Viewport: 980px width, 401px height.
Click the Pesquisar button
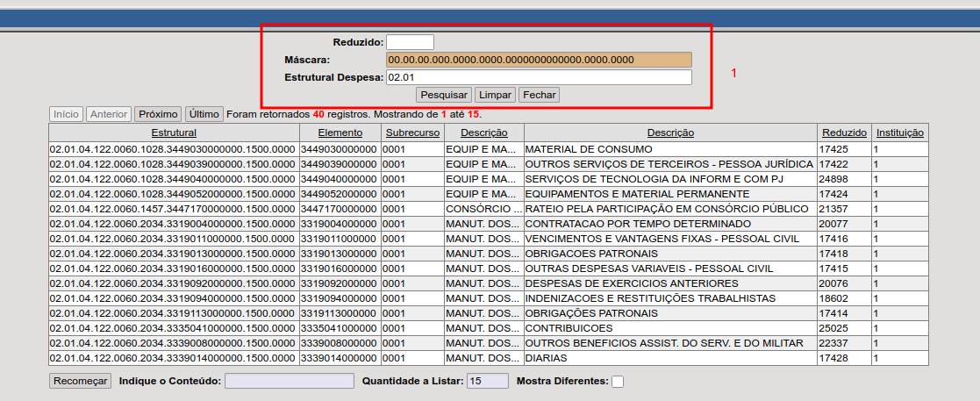(444, 95)
